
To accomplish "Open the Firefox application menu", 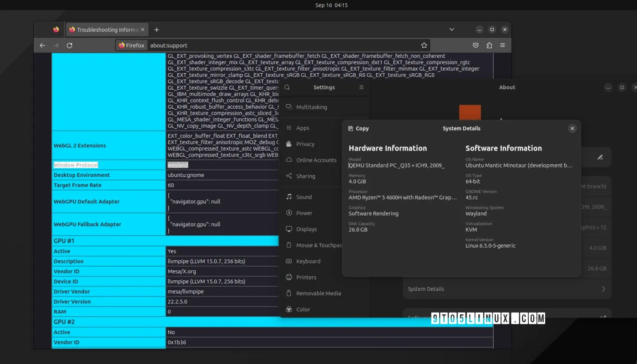I will pos(502,45).
